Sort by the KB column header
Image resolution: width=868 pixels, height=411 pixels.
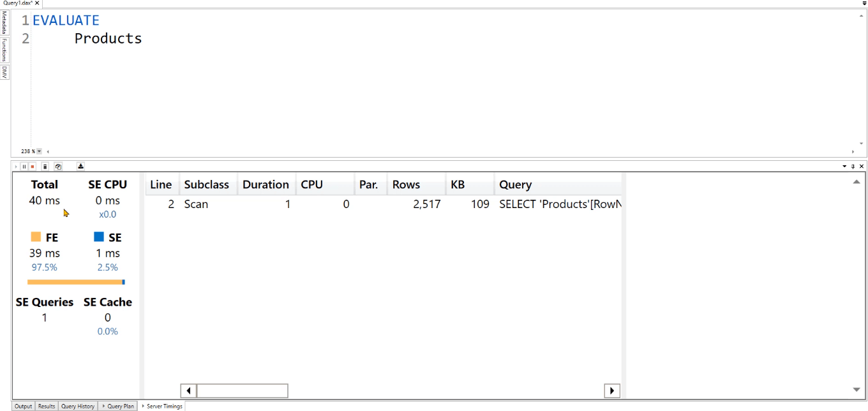(x=470, y=184)
